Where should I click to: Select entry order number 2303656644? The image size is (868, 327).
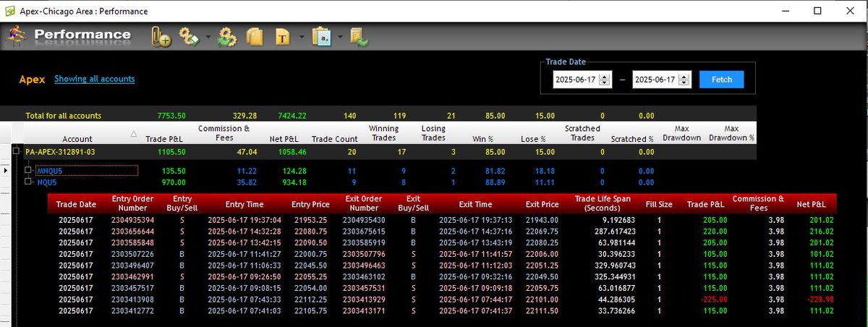click(x=131, y=231)
